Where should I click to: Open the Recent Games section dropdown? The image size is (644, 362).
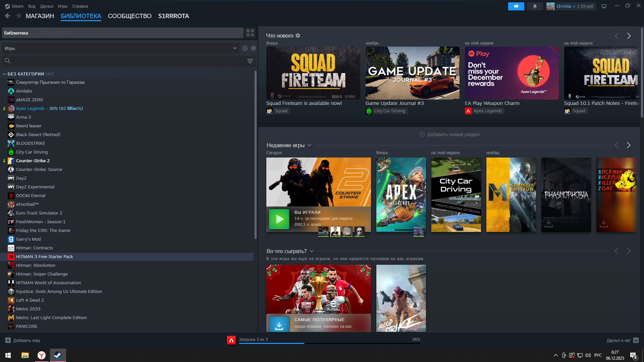309,145
